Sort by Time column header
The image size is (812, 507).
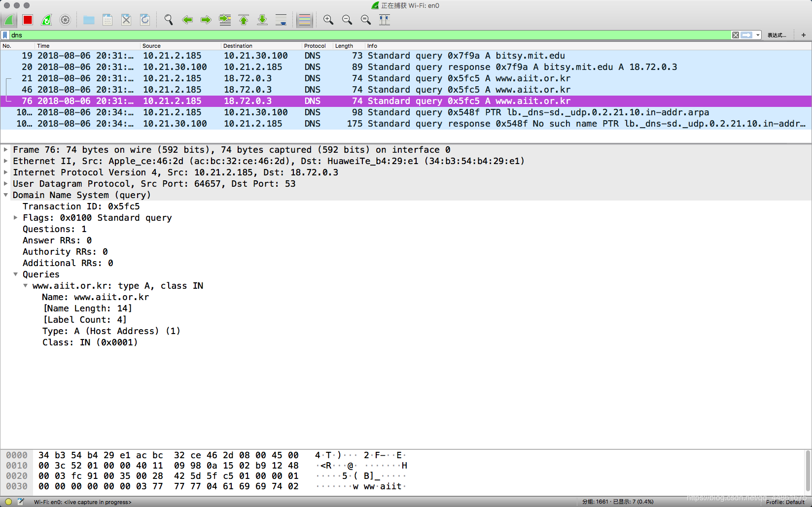coord(88,46)
